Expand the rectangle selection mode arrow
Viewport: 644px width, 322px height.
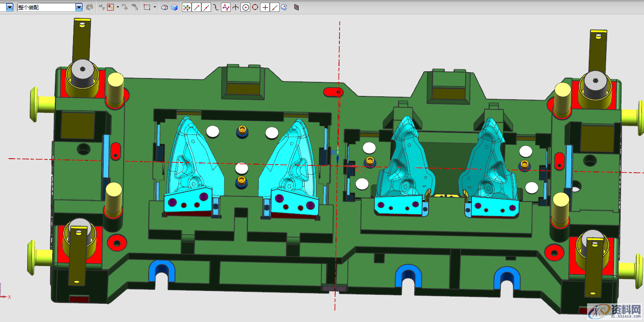[x=155, y=7]
